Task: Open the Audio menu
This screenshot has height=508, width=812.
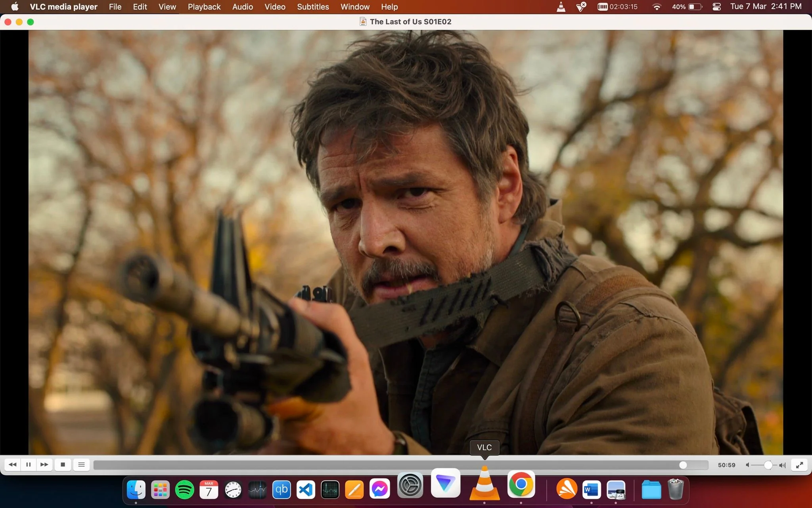Action: 243,7
